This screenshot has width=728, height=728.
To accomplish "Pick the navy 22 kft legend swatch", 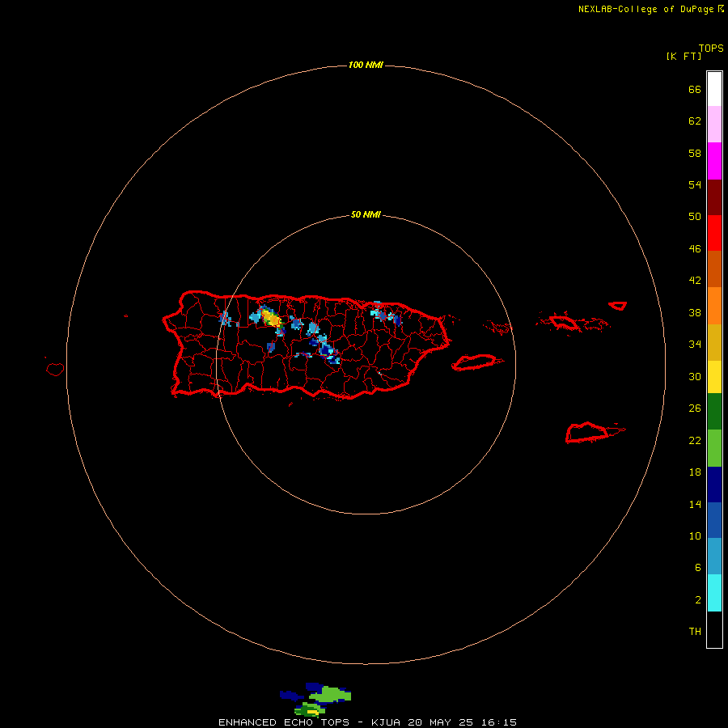I will pyautogui.click(x=714, y=485).
